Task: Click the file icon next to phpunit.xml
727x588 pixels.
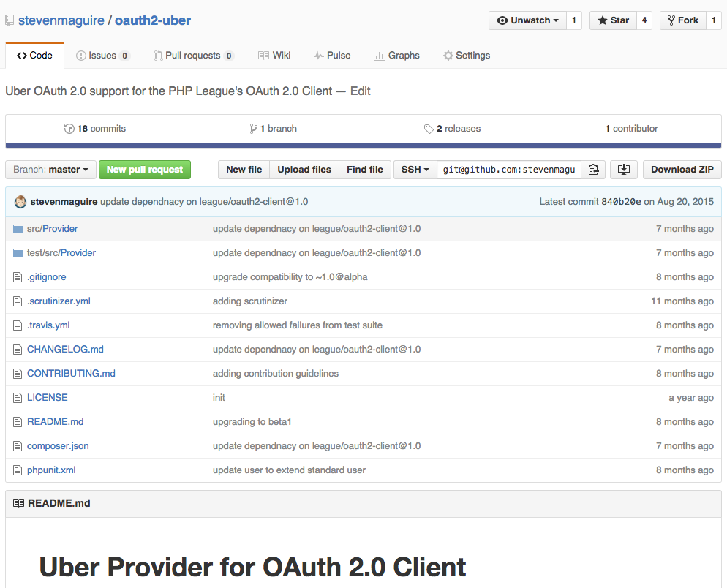Action: tap(18, 470)
